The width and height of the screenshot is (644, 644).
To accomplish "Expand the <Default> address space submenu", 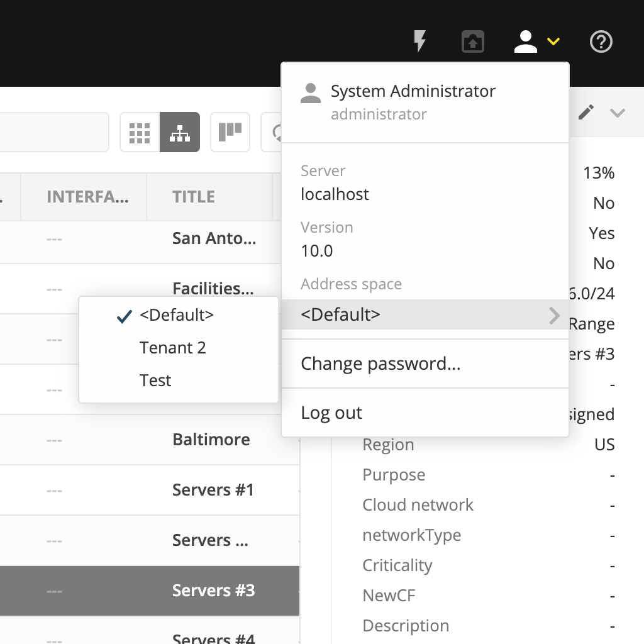I will click(425, 314).
